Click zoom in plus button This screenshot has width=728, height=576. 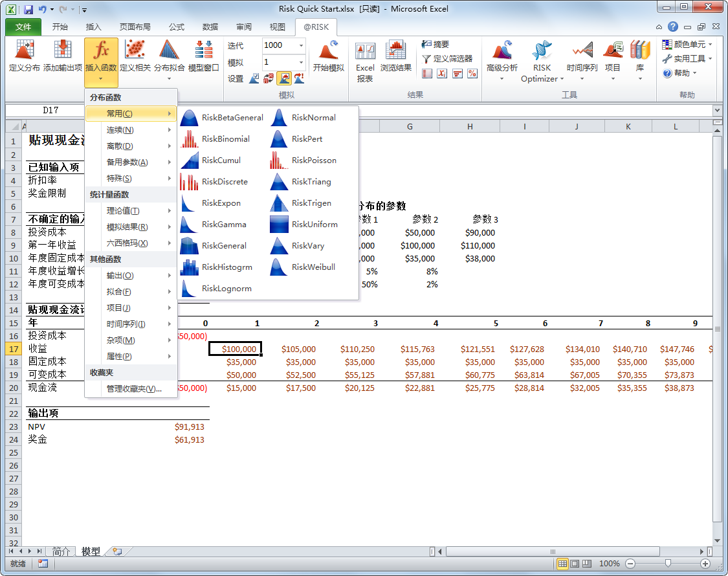pyautogui.click(x=705, y=564)
